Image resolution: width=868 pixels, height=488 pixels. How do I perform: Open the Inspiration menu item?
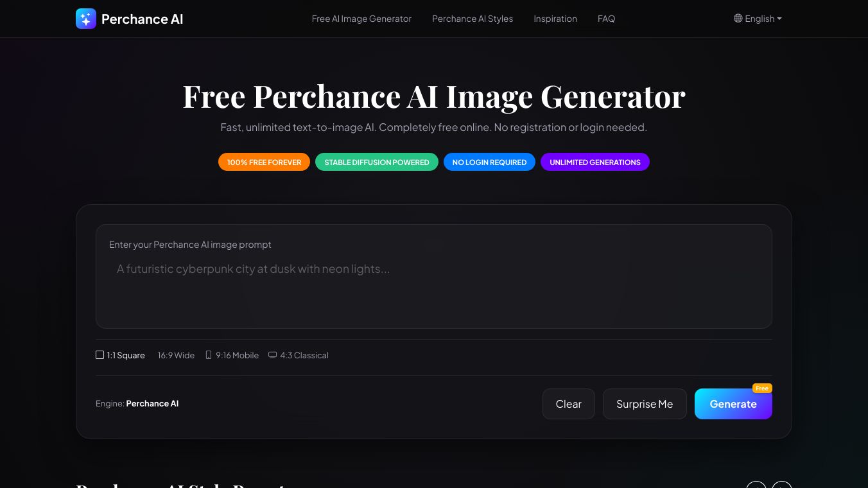click(555, 19)
